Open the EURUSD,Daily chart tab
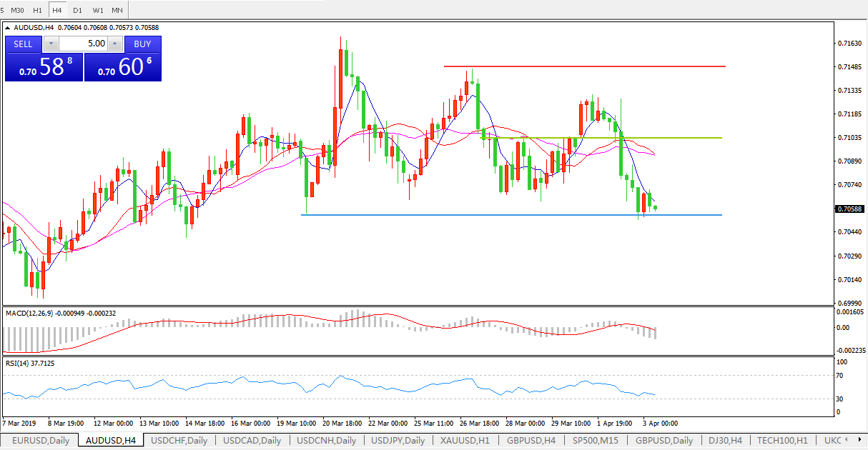This screenshot has width=868, height=450. coord(40,441)
